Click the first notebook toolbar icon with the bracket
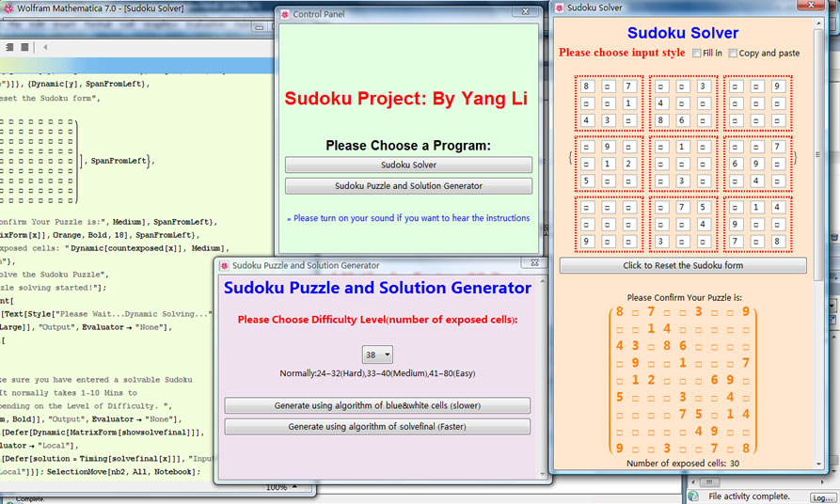840x504 pixels. point(9,47)
